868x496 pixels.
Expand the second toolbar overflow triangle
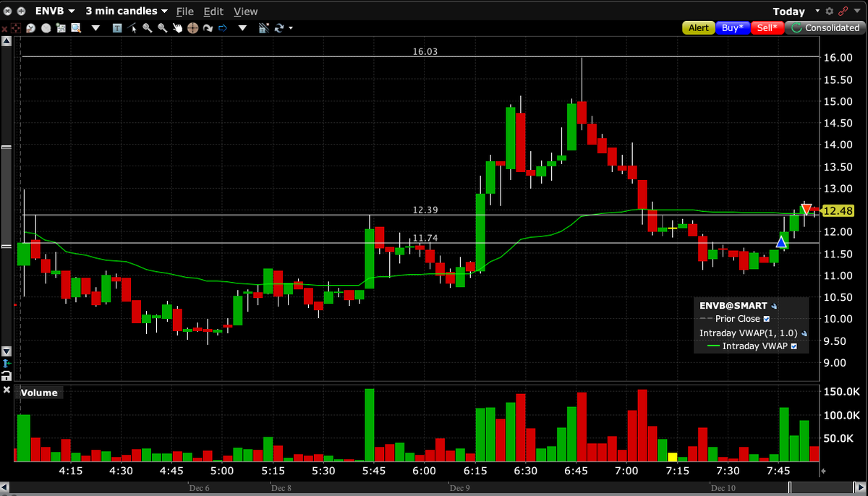pyautogui.click(x=242, y=28)
